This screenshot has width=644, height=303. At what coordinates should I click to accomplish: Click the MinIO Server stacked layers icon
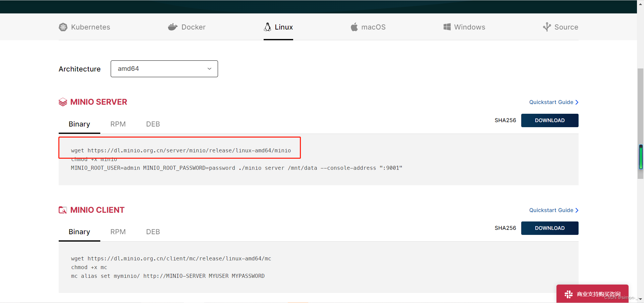pyautogui.click(x=63, y=102)
